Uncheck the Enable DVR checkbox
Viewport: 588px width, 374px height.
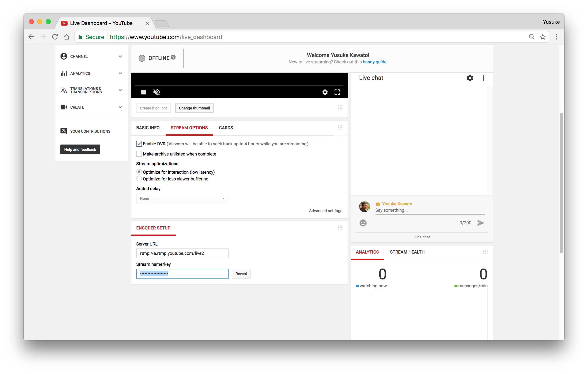pos(139,144)
